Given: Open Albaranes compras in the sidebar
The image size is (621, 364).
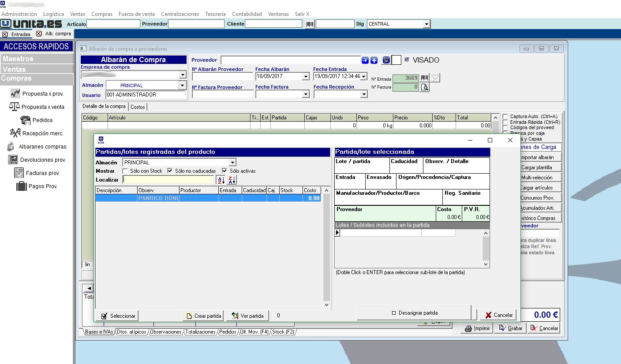Looking at the screenshot, I should tap(37, 146).
